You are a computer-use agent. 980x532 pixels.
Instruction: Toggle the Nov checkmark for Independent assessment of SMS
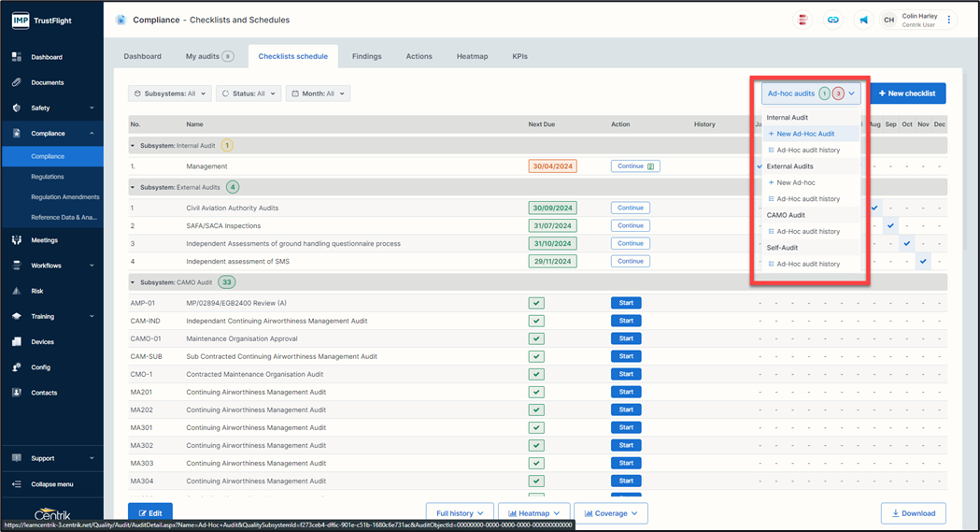pyautogui.click(x=923, y=261)
